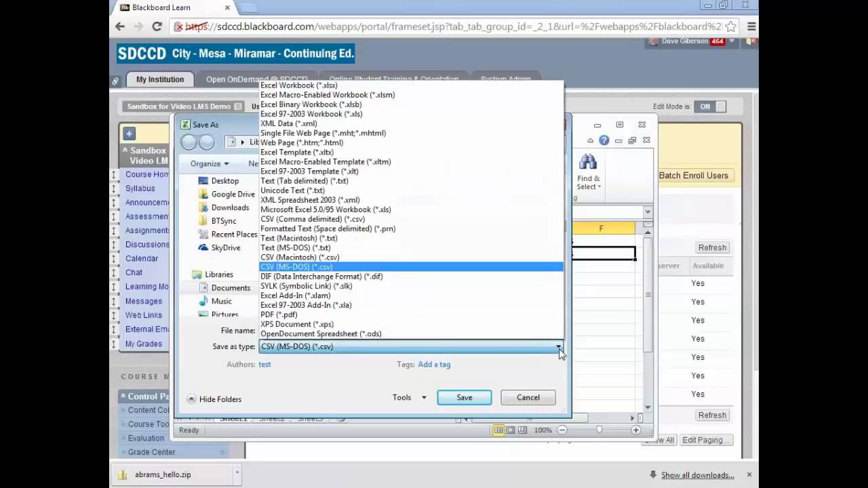This screenshot has width=868, height=488.
Task: Click the authors value "test"
Action: (x=264, y=365)
